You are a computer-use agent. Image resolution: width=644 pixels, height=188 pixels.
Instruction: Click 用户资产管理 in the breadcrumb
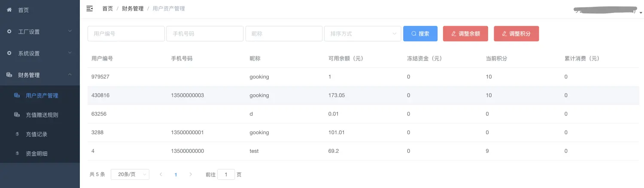[169, 9]
